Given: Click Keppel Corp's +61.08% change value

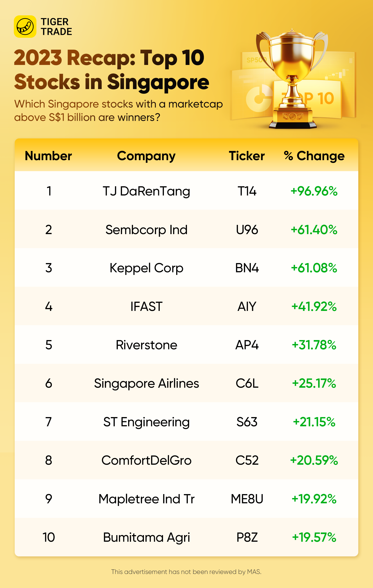Looking at the screenshot, I should pyautogui.click(x=314, y=268).
